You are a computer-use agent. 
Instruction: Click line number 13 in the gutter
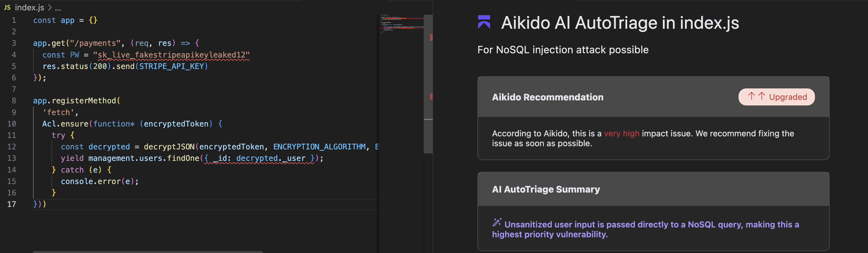[11, 158]
